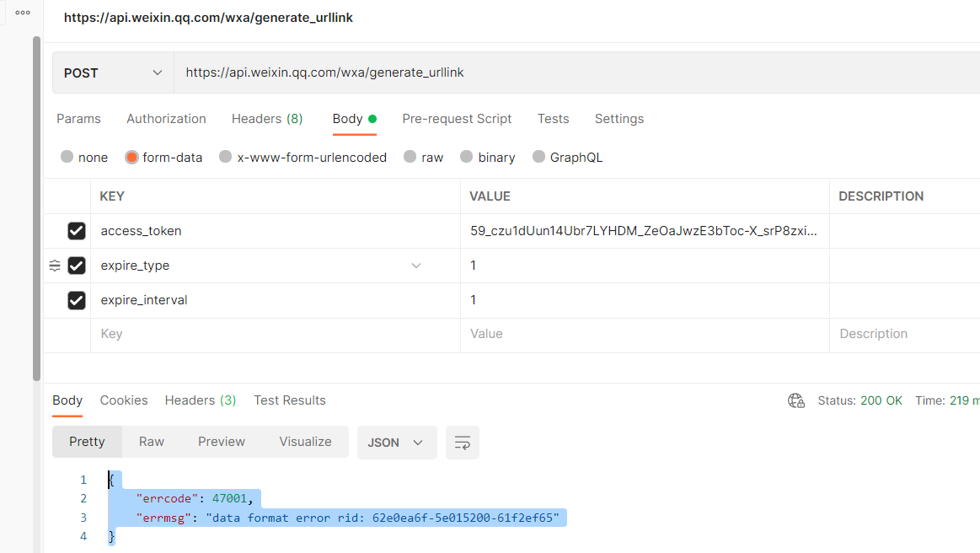Click the empty Value input cell
The image size is (980, 553).
[645, 334]
